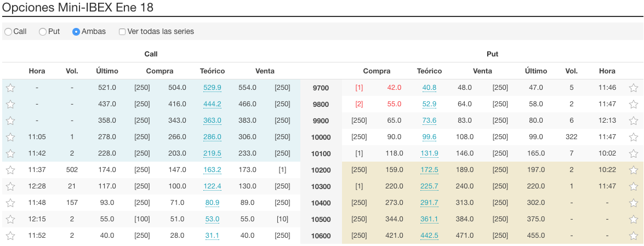The height and width of the screenshot is (246, 644).
Task: Click put bid price 55.0 in red
Action: point(394,104)
